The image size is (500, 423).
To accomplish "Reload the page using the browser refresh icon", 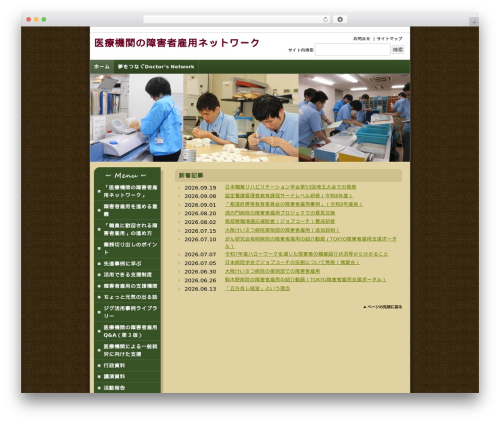I will pos(325,19).
